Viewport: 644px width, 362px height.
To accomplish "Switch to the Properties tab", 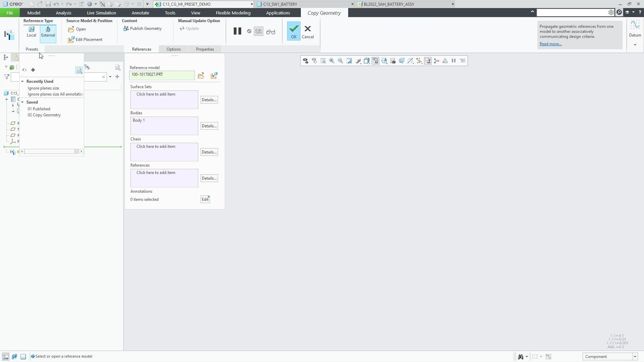I will pyautogui.click(x=205, y=49).
